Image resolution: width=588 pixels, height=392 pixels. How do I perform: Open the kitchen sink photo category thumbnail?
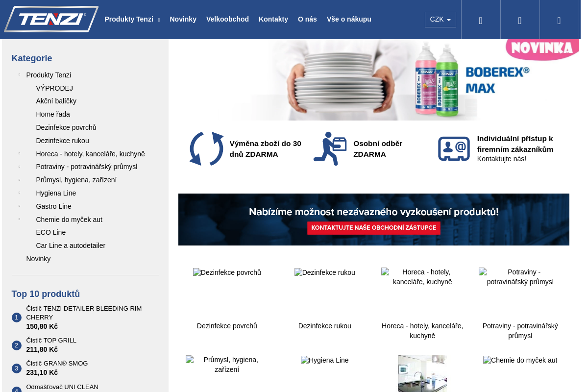(x=422, y=373)
